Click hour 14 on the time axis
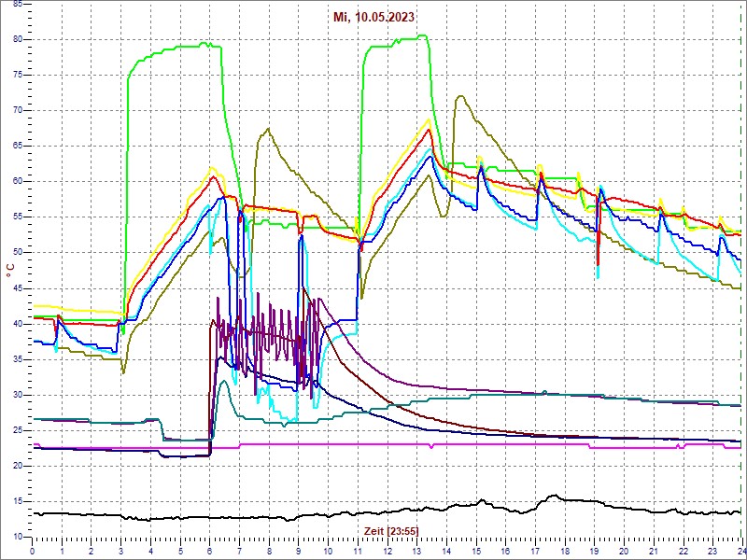 point(446,551)
